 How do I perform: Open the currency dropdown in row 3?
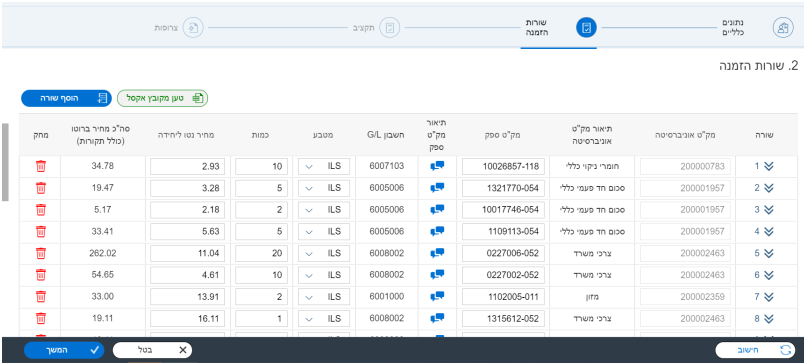324,210
